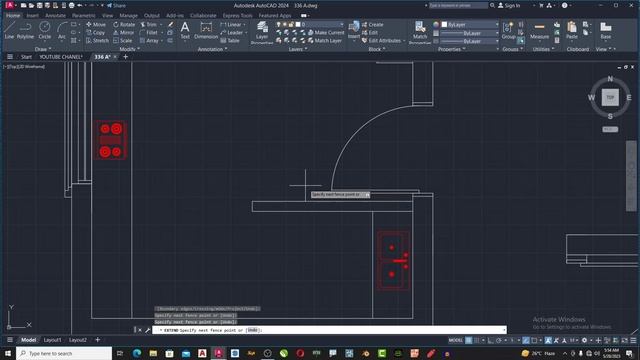Activate the Stretch command
The height and width of the screenshot is (360, 640).
pos(97,41)
